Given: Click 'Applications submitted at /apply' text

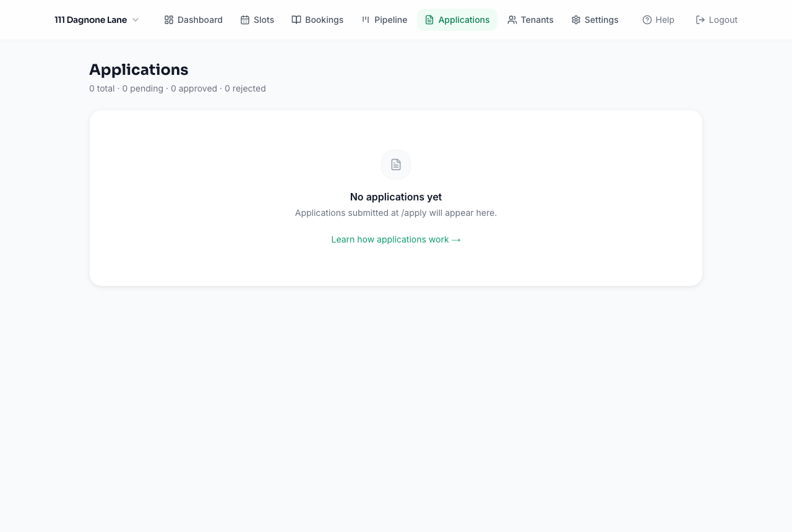Looking at the screenshot, I should coord(396,213).
